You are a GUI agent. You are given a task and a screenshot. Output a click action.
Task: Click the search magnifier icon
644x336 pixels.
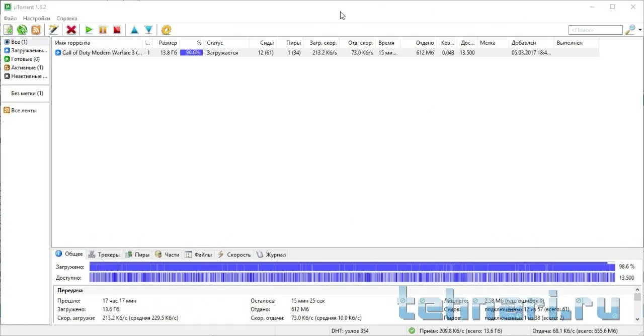[630, 30]
